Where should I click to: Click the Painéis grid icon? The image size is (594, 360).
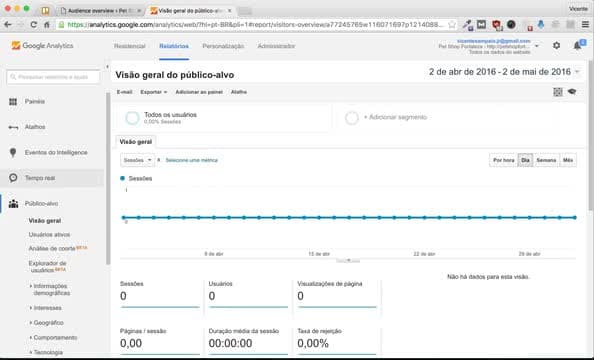coord(13,102)
